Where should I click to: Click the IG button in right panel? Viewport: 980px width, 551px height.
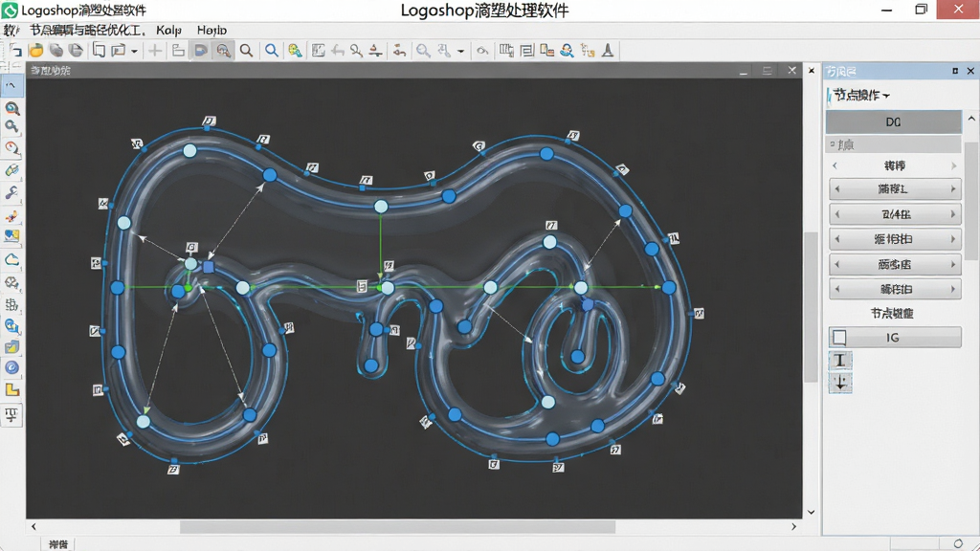tap(895, 338)
